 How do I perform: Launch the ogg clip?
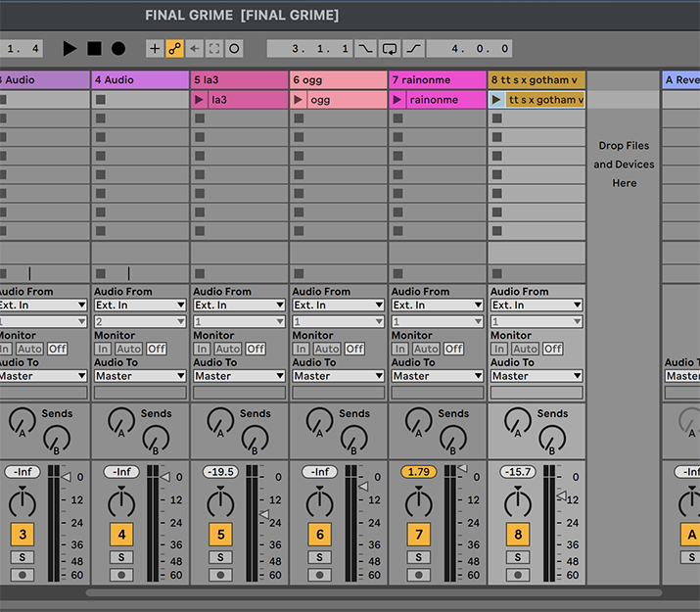click(298, 100)
